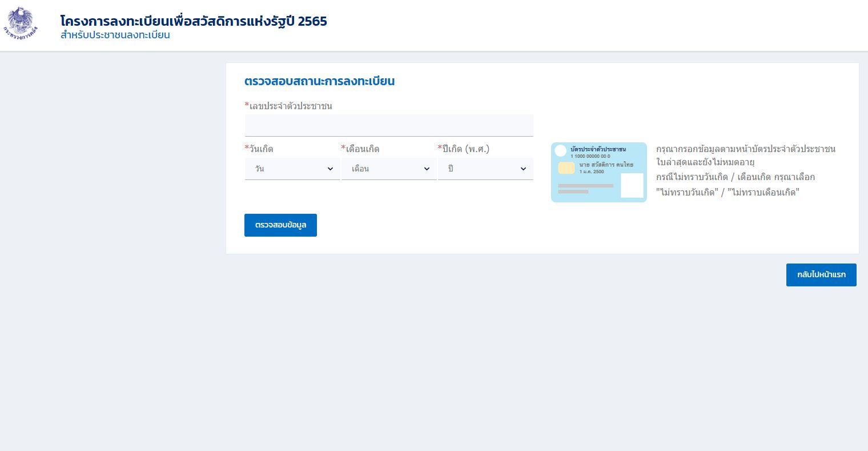The height and width of the screenshot is (451, 868).
Task: Click the sample ID card illustration
Action: pos(598,172)
